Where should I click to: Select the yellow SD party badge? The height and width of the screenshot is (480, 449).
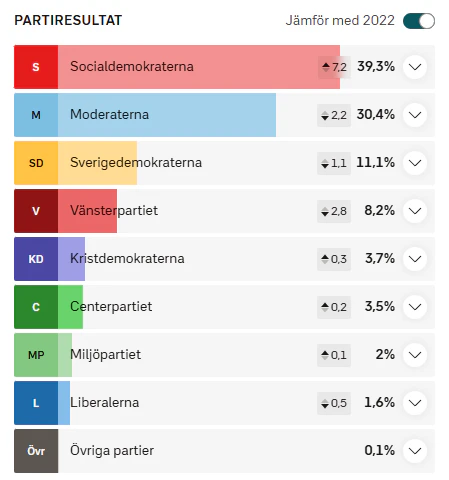(x=36, y=163)
